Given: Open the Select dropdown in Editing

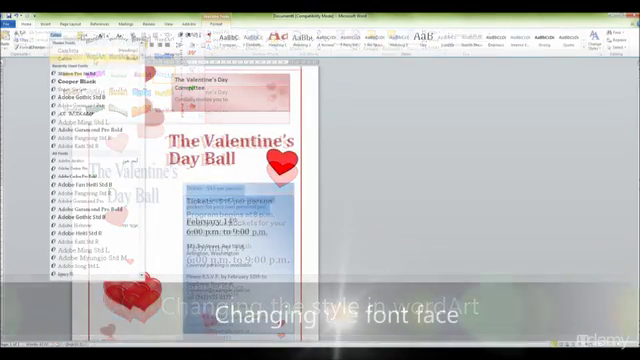Looking at the screenshot, I should tap(616, 47).
